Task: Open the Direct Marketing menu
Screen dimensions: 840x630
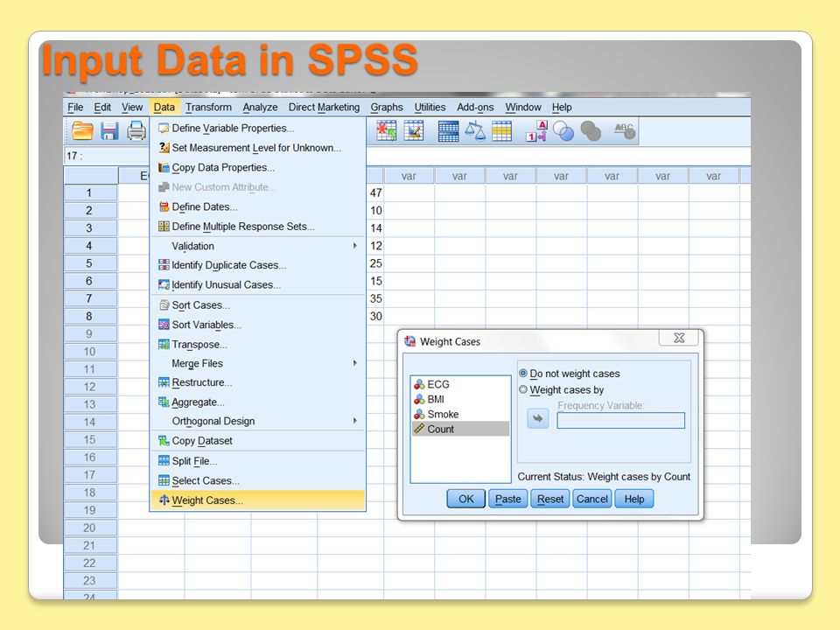Action: coord(324,107)
